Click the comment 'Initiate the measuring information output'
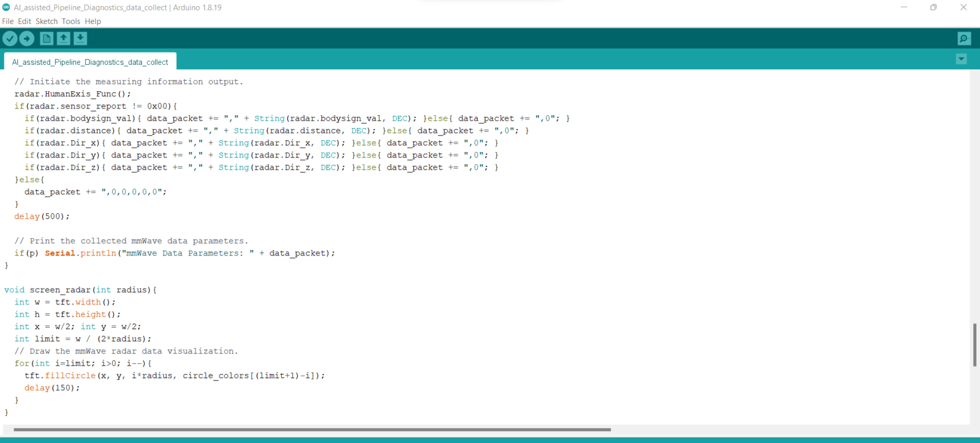This screenshot has height=443, width=980. coord(129,81)
